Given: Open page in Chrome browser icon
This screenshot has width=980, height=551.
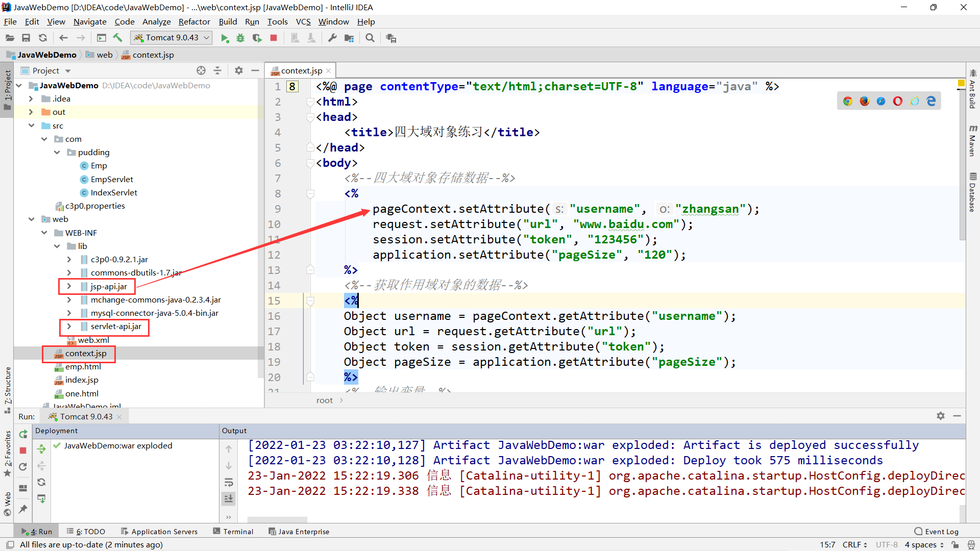Looking at the screenshot, I should point(848,101).
